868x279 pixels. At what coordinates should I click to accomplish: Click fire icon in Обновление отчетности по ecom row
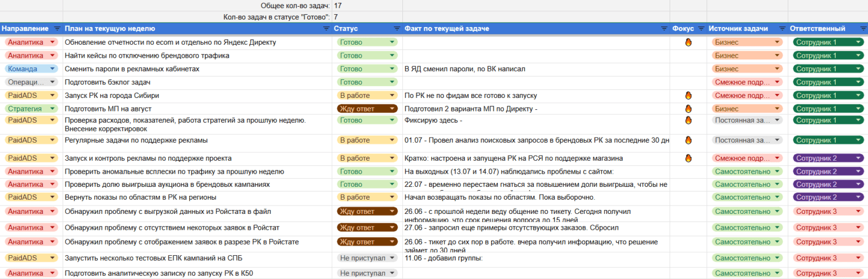pyautogui.click(x=688, y=42)
